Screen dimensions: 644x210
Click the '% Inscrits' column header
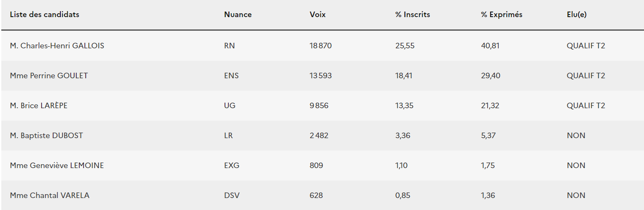click(x=412, y=15)
